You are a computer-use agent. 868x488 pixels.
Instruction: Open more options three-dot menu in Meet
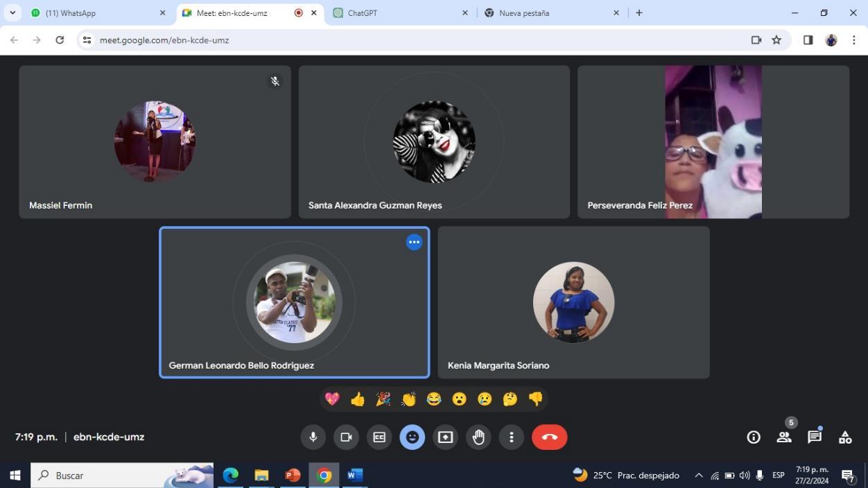[x=512, y=437]
